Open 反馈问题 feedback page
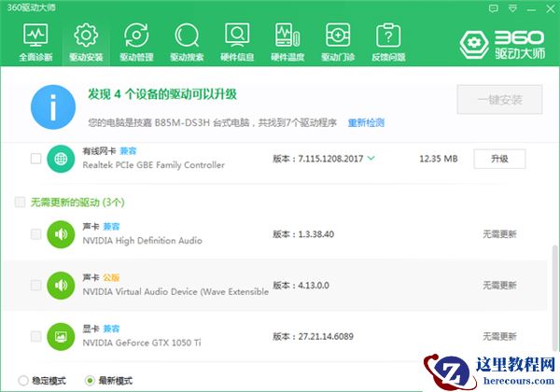Screen dimensions: 560x392 coord(388,42)
